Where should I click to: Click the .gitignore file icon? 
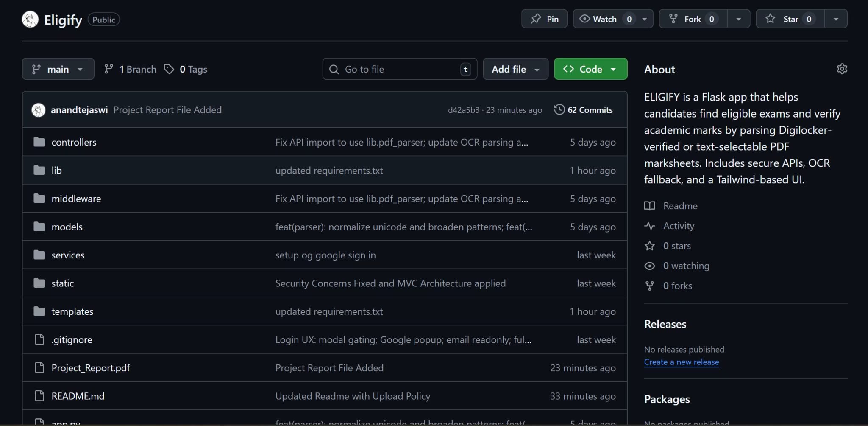39,339
